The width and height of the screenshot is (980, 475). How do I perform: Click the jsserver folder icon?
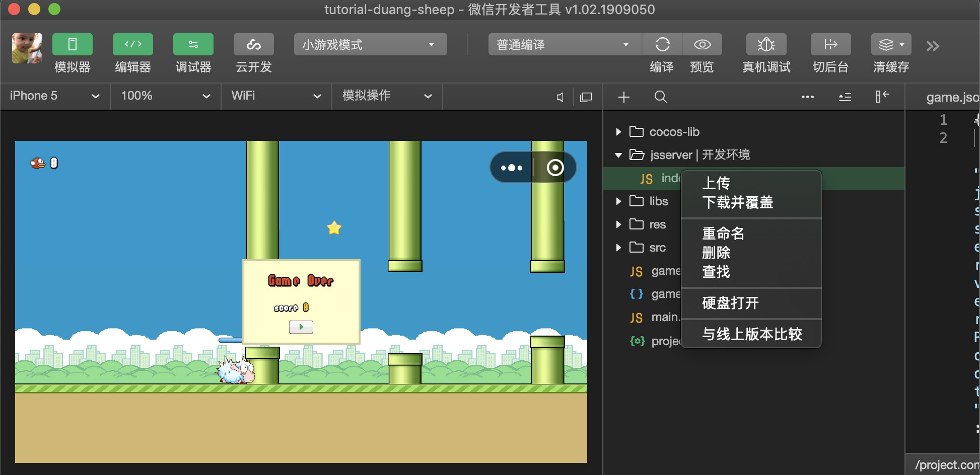[x=637, y=154]
